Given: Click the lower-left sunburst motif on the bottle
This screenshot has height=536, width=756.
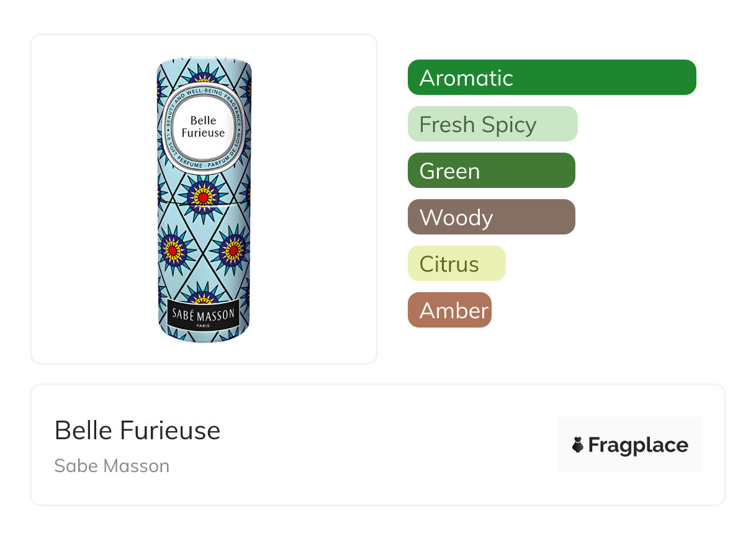Looking at the screenshot, I should [172, 250].
